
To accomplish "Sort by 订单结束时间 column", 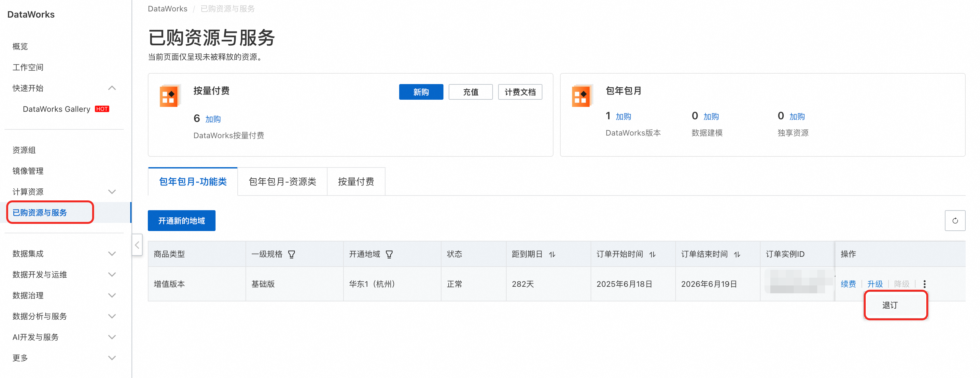I will [x=737, y=254].
